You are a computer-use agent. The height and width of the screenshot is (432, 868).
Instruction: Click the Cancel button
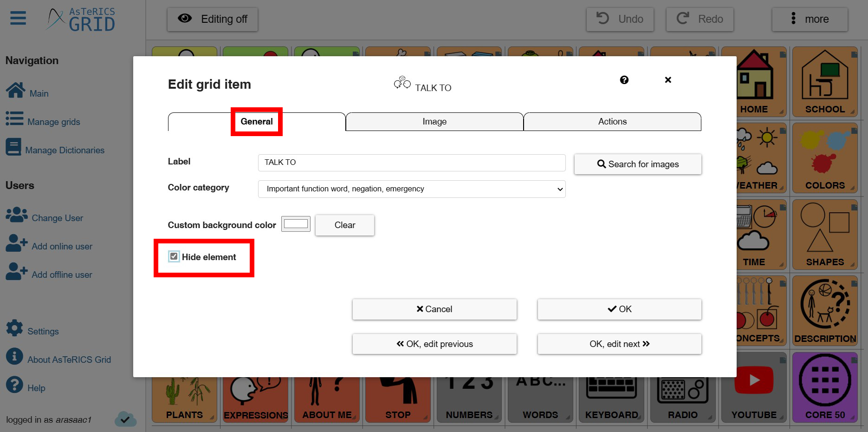coord(434,309)
